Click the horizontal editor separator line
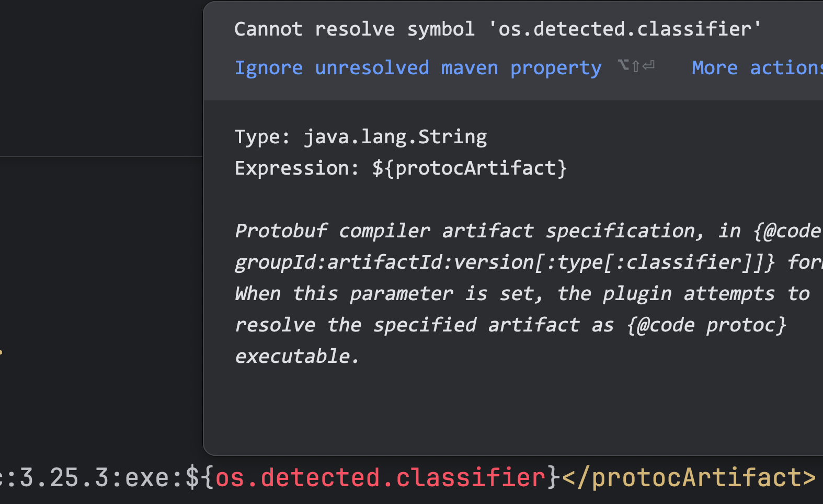This screenshot has width=823, height=504. pyautogui.click(x=101, y=156)
